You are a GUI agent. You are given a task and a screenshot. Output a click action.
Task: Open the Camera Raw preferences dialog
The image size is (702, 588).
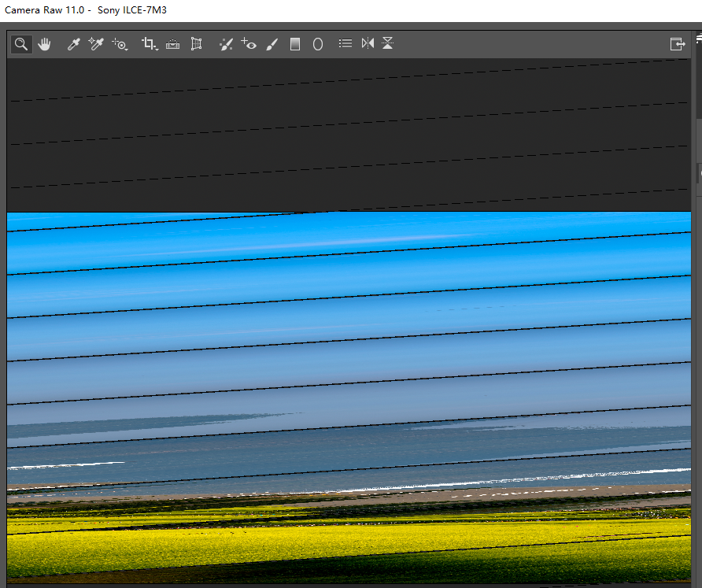point(345,44)
